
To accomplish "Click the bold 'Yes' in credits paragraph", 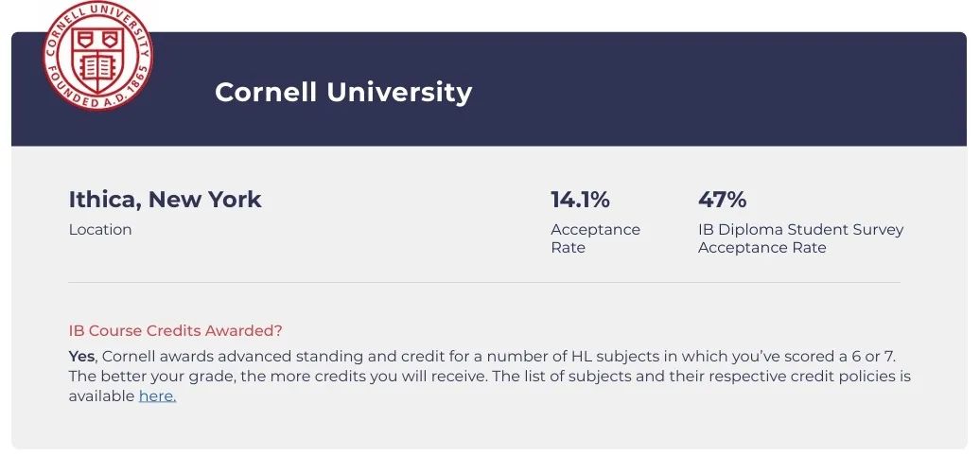I will click(81, 357).
